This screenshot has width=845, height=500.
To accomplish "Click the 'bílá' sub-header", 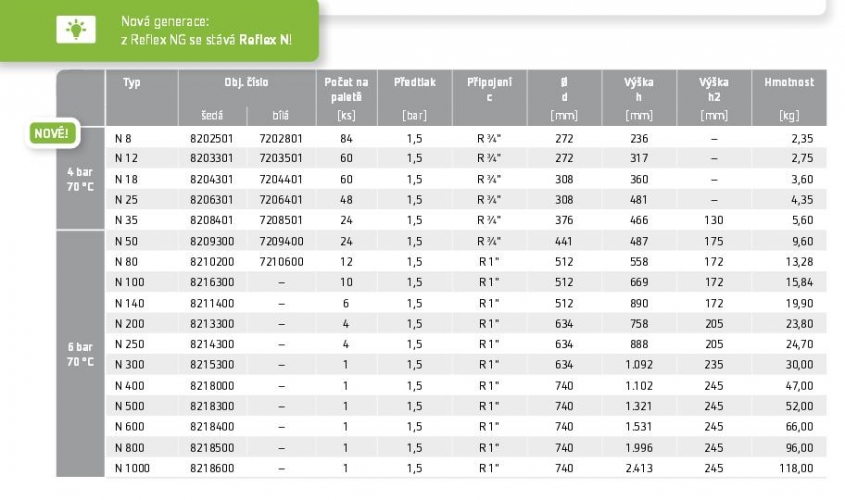I will pyautogui.click(x=280, y=115).
